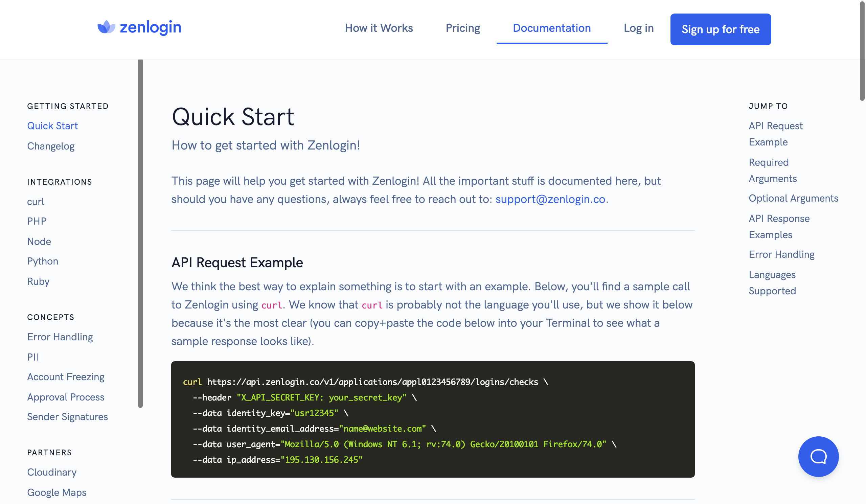Jump to Required Arguments section
Viewport: 866px width, 504px height.
(773, 170)
